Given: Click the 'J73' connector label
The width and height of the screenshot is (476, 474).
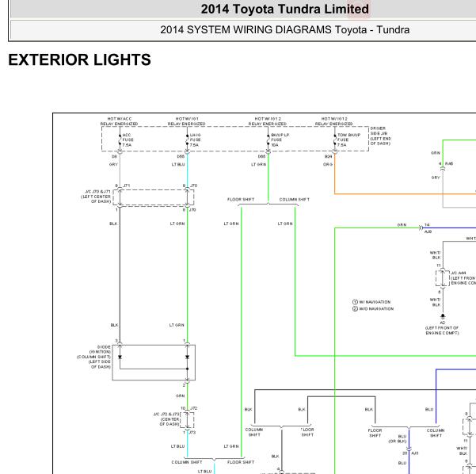Looking at the screenshot, I should [x=193, y=432].
